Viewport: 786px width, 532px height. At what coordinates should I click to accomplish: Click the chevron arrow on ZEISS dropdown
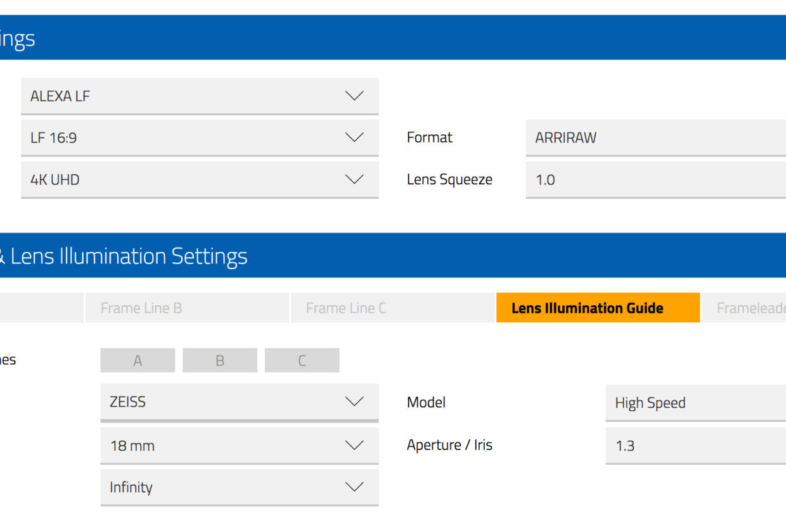(x=354, y=402)
